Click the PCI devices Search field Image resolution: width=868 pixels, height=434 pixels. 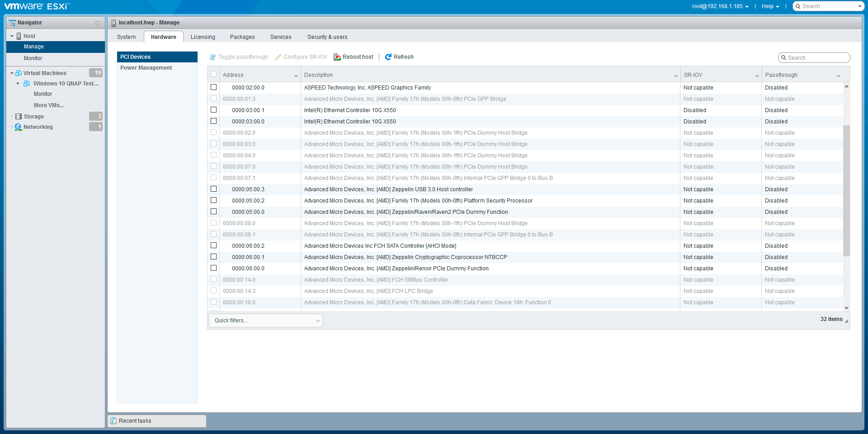coord(814,58)
